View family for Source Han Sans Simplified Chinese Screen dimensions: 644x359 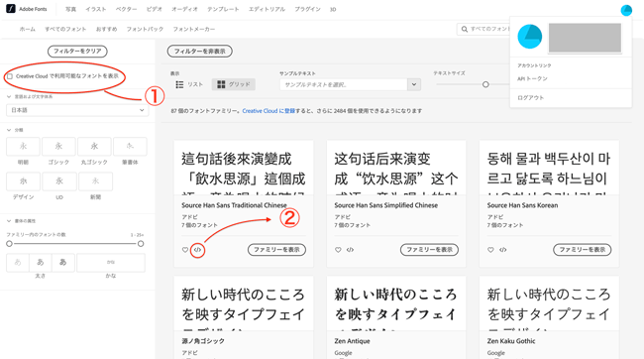pyautogui.click(x=429, y=250)
